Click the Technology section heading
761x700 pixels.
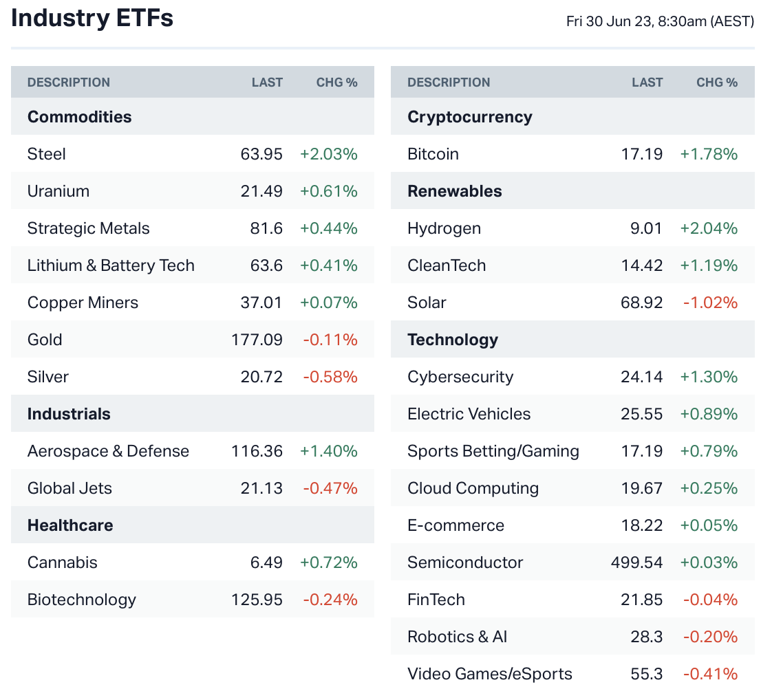452,340
